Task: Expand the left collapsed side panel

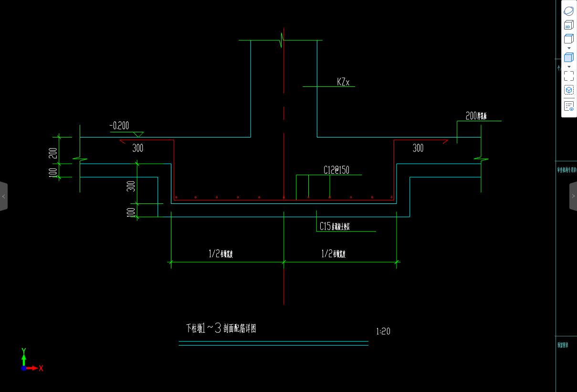Action: 4,196
